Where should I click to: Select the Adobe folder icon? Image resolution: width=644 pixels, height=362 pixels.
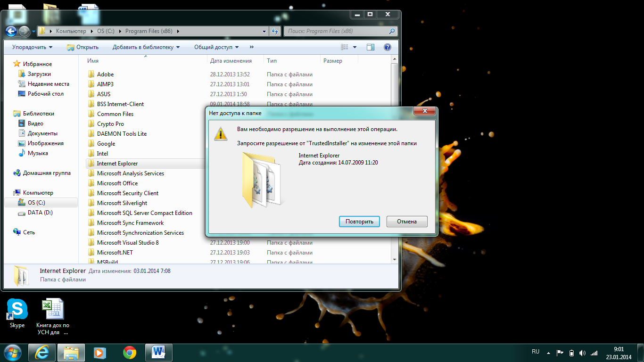[91, 74]
